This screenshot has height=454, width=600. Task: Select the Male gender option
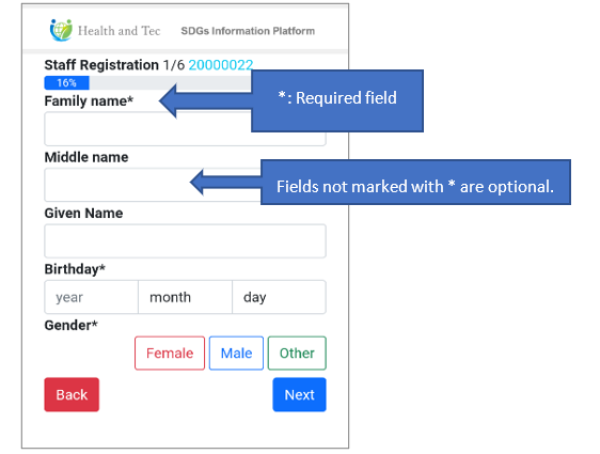point(236,353)
